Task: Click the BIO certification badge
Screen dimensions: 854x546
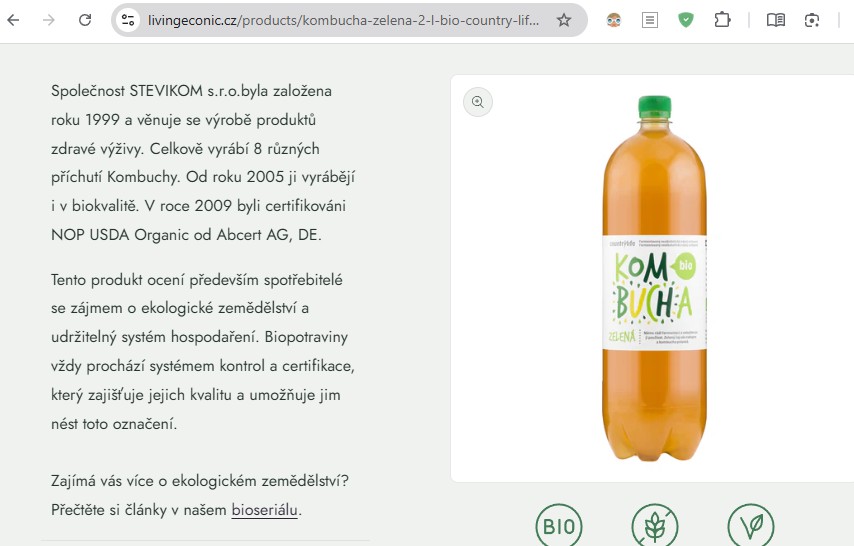Action: point(559,526)
